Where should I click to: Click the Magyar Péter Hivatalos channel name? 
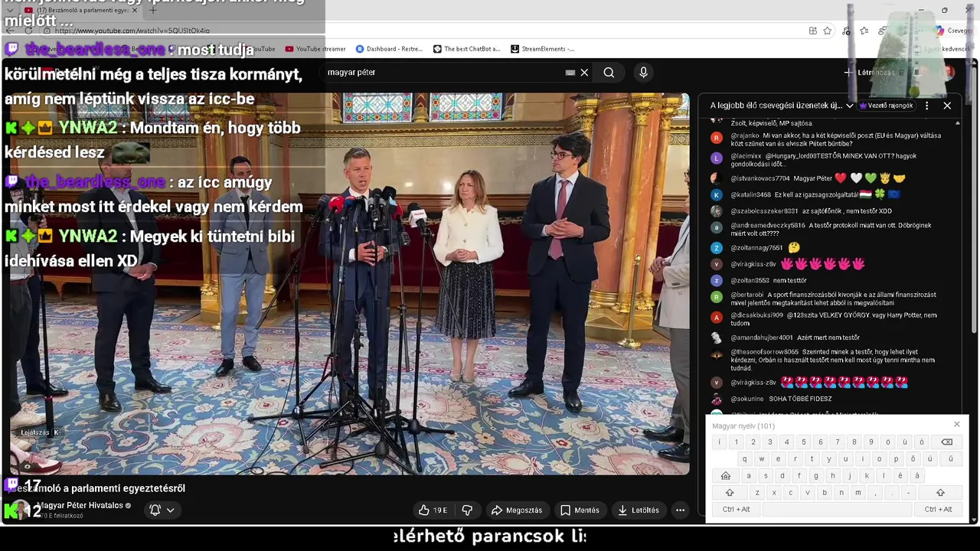point(80,506)
